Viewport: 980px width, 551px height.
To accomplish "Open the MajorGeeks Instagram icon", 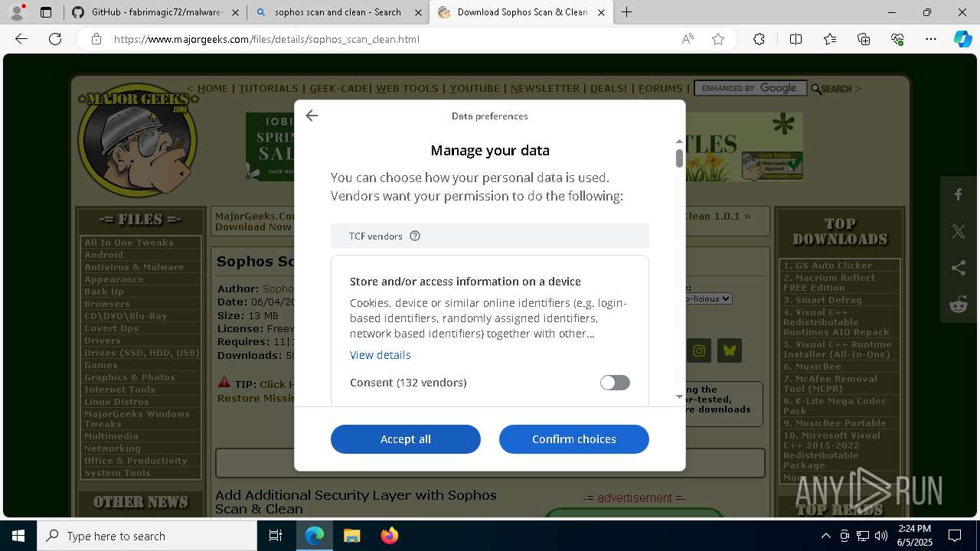I will [x=699, y=350].
